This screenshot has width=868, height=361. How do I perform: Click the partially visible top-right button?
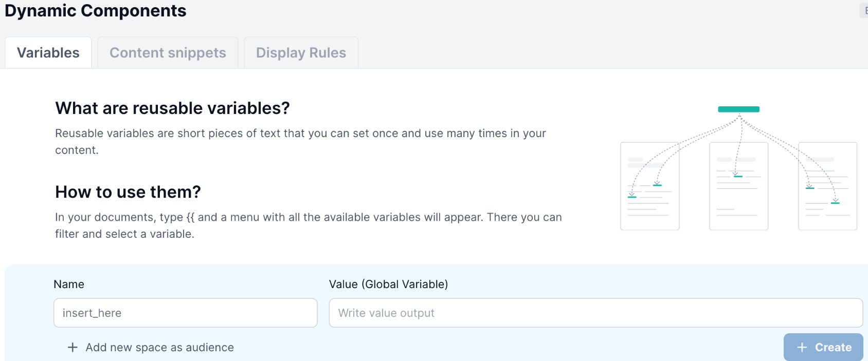tap(864, 10)
